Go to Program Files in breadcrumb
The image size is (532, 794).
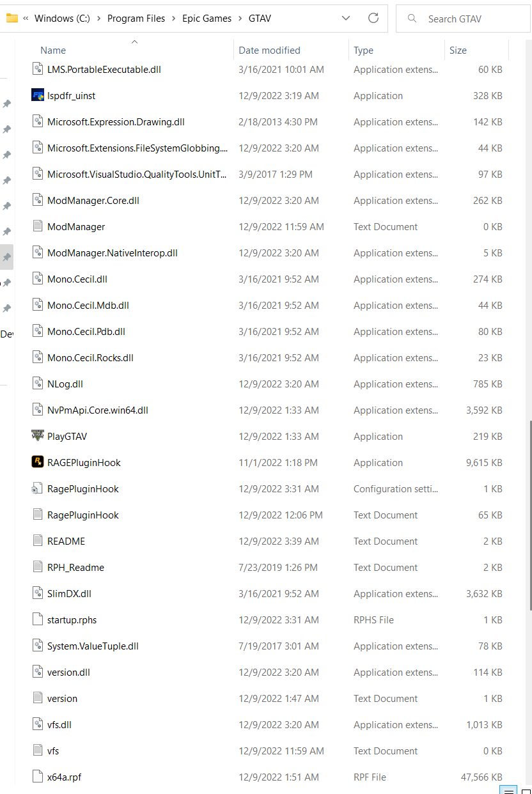coord(136,19)
